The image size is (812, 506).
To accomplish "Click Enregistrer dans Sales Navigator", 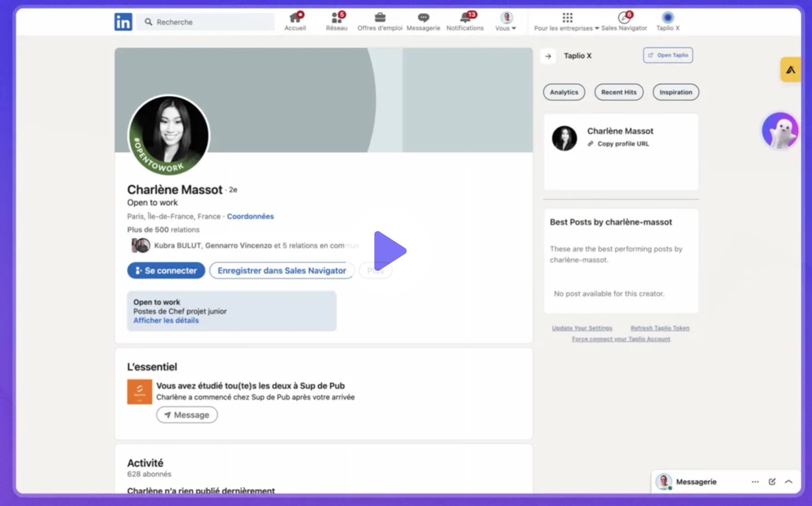I will [281, 270].
